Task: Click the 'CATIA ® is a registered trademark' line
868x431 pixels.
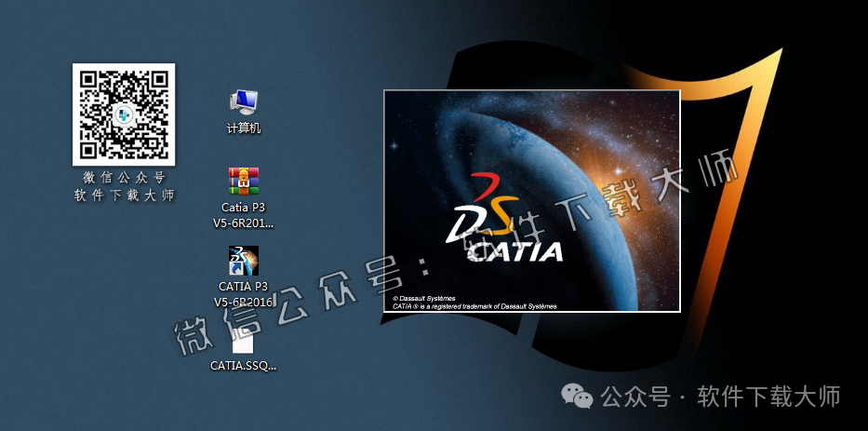Action: (474, 306)
